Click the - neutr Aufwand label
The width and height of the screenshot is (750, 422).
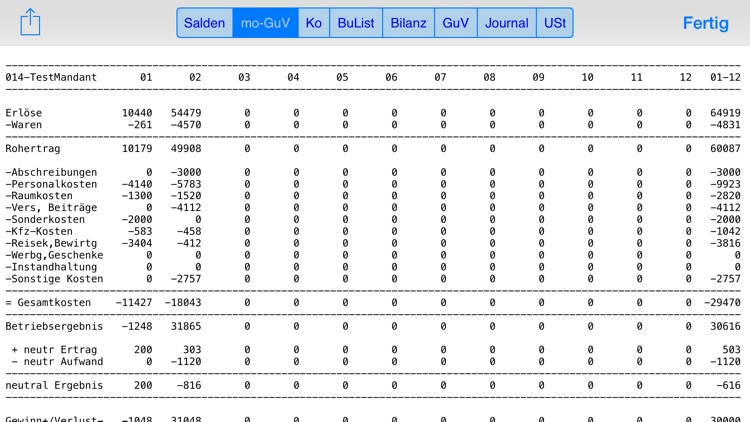tap(57, 362)
